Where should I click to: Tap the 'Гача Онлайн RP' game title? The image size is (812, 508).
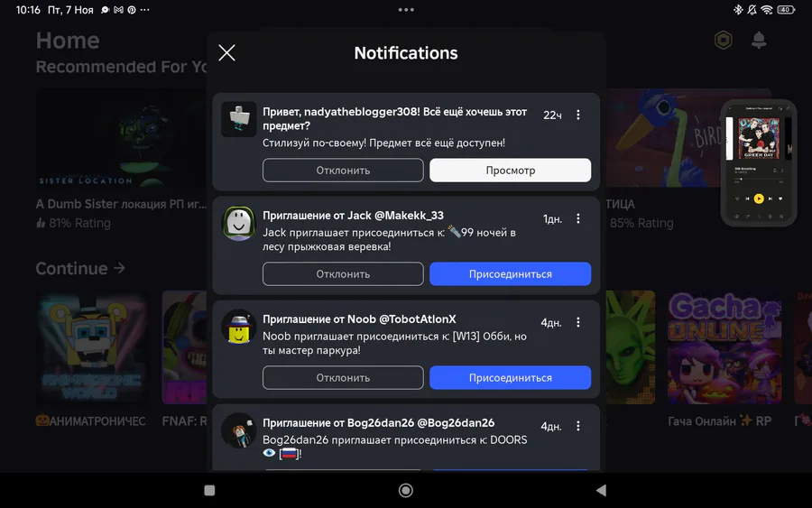719,421
